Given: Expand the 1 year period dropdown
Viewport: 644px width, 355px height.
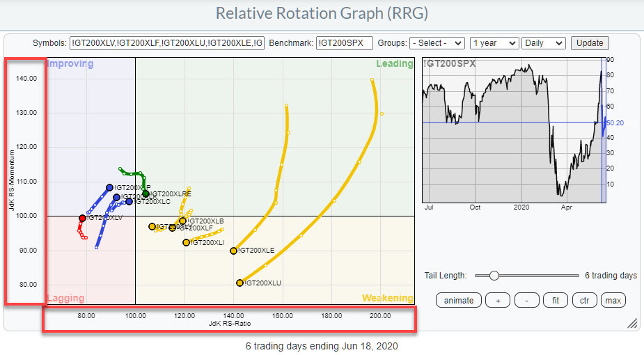Looking at the screenshot, I should (x=494, y=43).
